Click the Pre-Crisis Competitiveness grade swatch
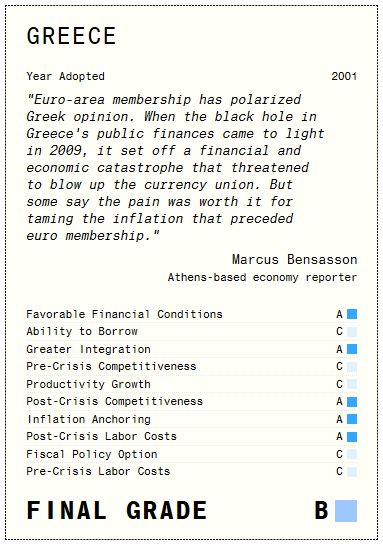 (x=352, y=367)
